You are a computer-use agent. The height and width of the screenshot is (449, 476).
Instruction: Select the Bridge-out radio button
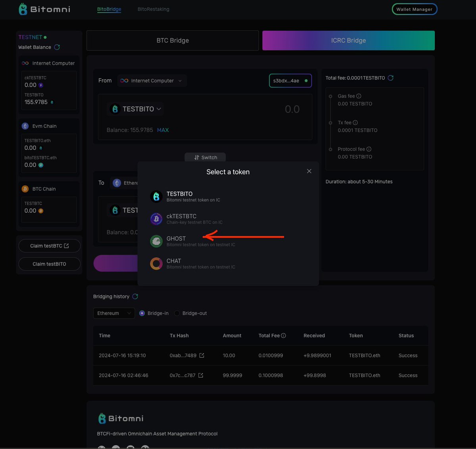click(177, 313)
